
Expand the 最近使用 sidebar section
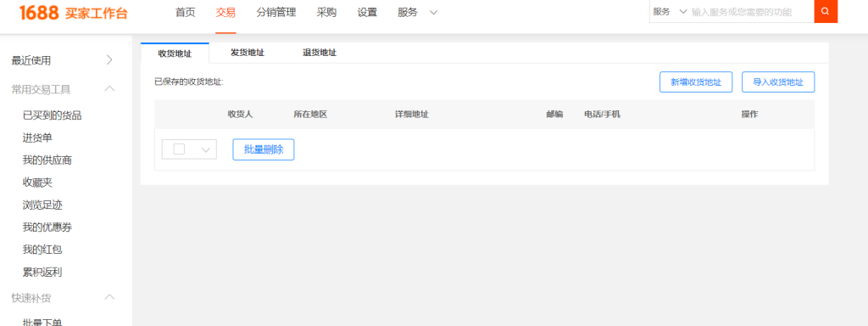(x=109, y=60)
